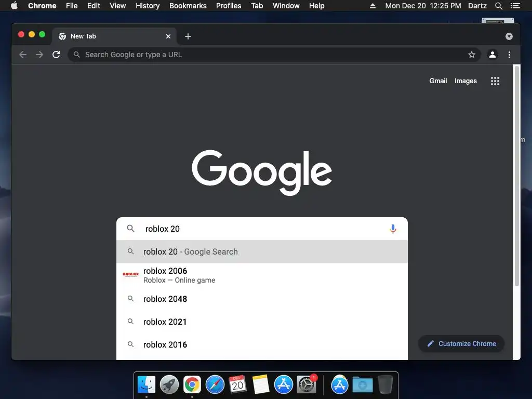Viewport: 532px width, 399px height.
Task: Open the Chrome profile avatar menu
Action: (493, 55)
